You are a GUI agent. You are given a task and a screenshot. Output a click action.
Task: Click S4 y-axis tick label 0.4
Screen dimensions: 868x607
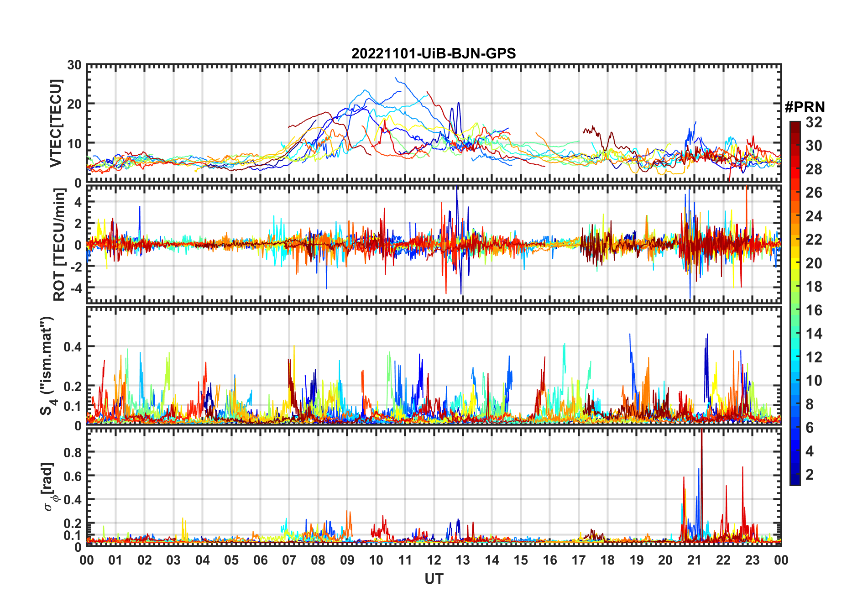point(73,347)
